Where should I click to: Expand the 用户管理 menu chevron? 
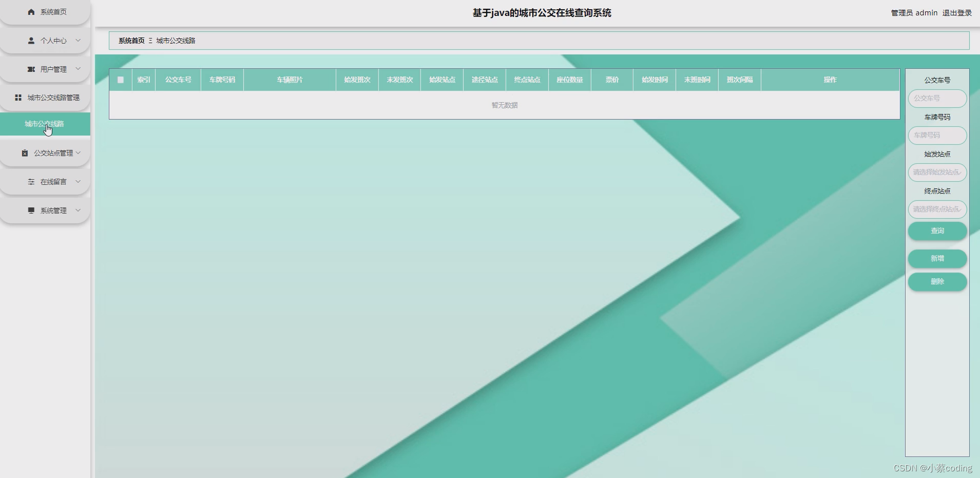[x=78, y=69]
